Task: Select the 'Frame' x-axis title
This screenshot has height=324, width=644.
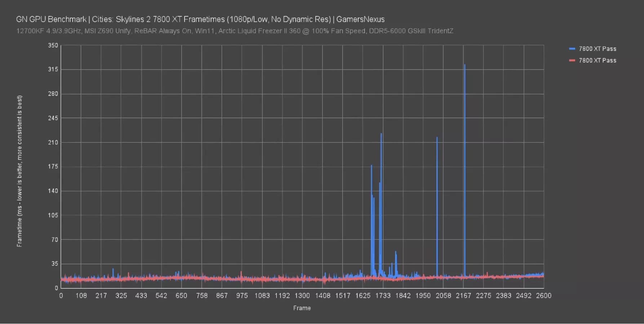Action: click(x=302, y=308)
